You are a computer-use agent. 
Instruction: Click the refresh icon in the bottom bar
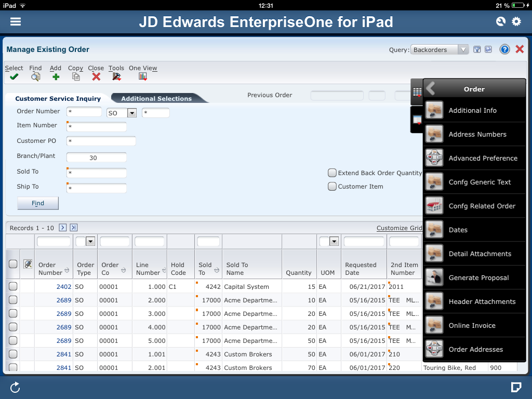[15, 387]
